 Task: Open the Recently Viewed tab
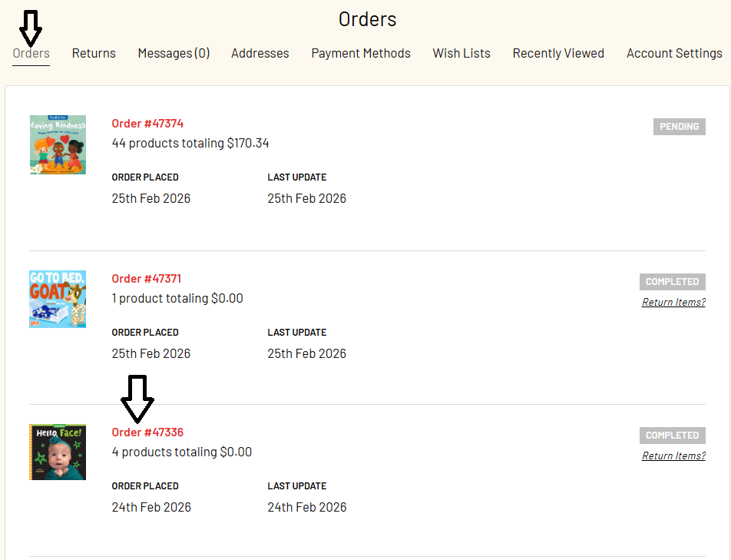[x=558, y=54]
